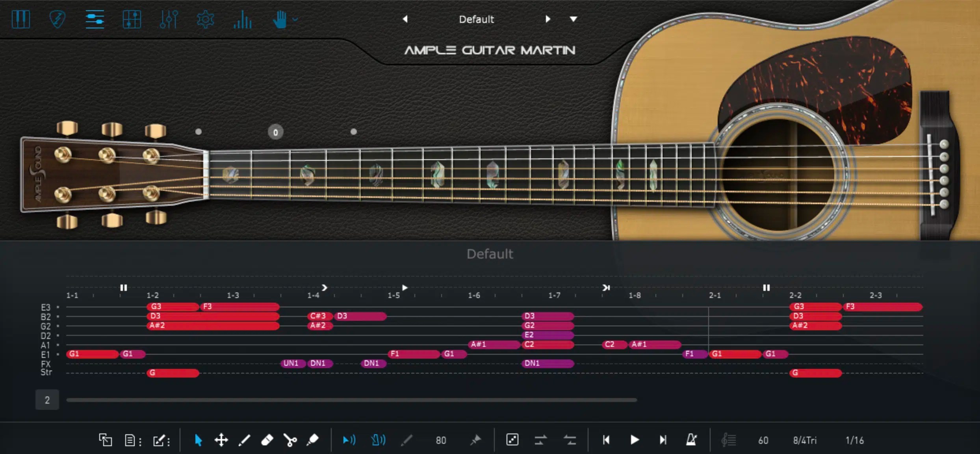980x454 pixels.
Task: Select the E2 note on D2 string
Action: (x=548, y=335)
